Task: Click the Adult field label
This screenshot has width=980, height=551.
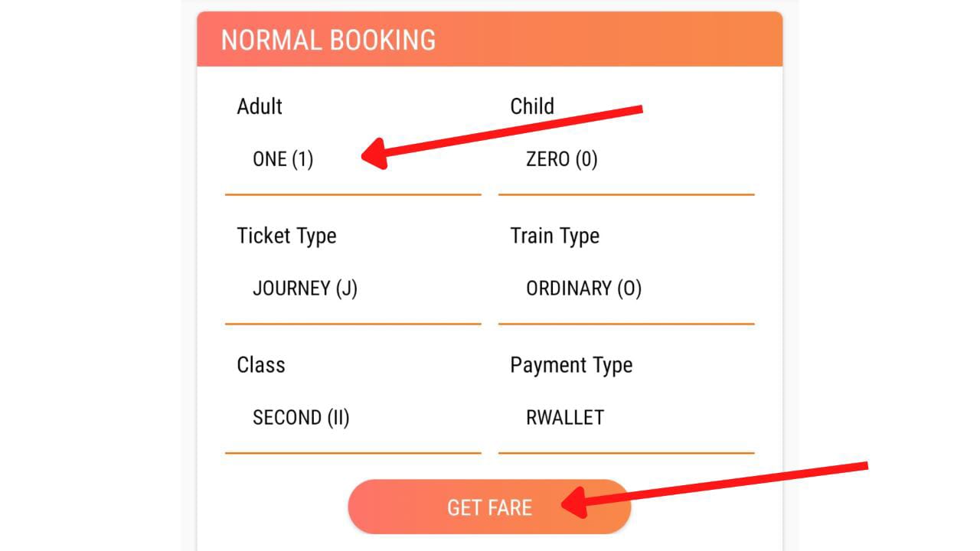Action: pyautogui.click(x=260, y=106)
